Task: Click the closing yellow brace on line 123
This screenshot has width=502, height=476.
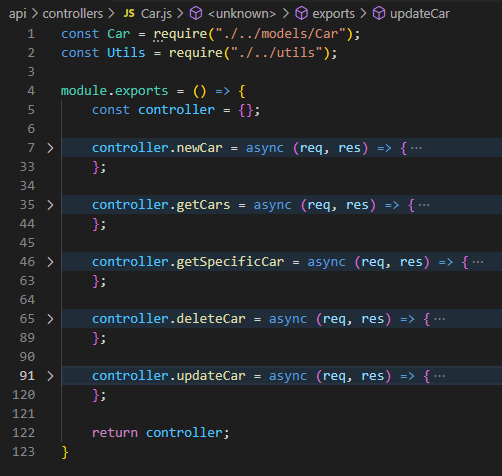Action: (65, 452)
